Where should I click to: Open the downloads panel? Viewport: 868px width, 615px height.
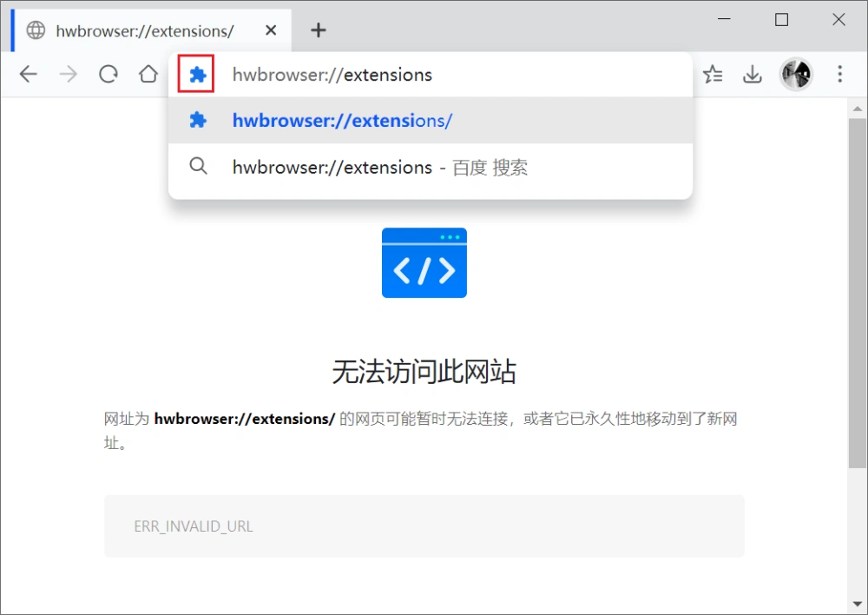753,74
